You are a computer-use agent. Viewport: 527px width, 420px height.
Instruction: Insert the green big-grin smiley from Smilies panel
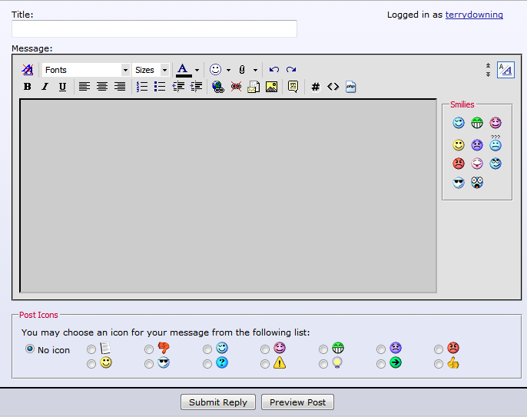click(477, 123)
